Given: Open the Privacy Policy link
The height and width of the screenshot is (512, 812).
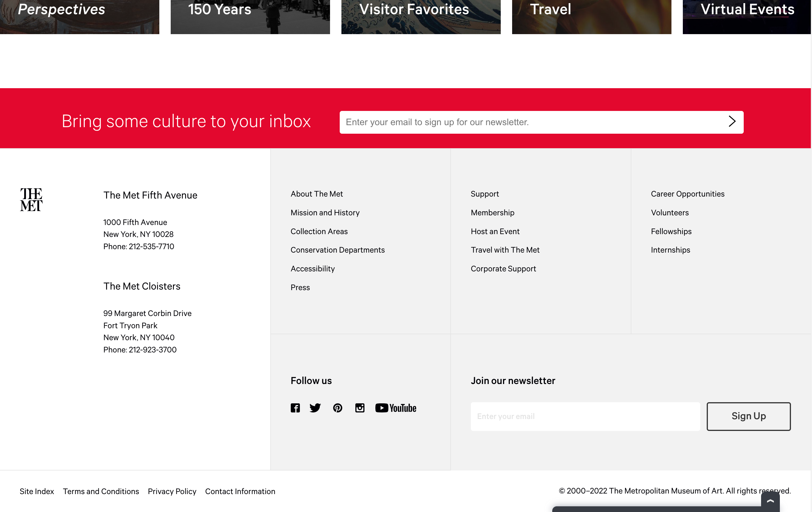Looking at the screenshot, I should tap(172, 492).
